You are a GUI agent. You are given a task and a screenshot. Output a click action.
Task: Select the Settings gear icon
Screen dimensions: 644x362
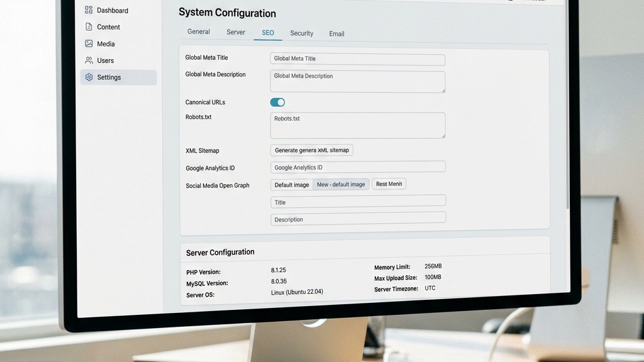(x=88, y=77)
